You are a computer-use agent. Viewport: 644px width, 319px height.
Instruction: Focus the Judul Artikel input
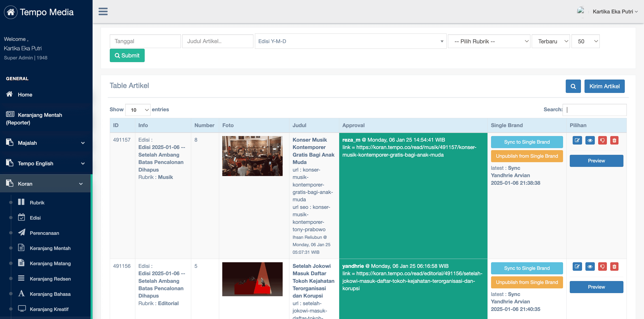(x=218, y=41)
